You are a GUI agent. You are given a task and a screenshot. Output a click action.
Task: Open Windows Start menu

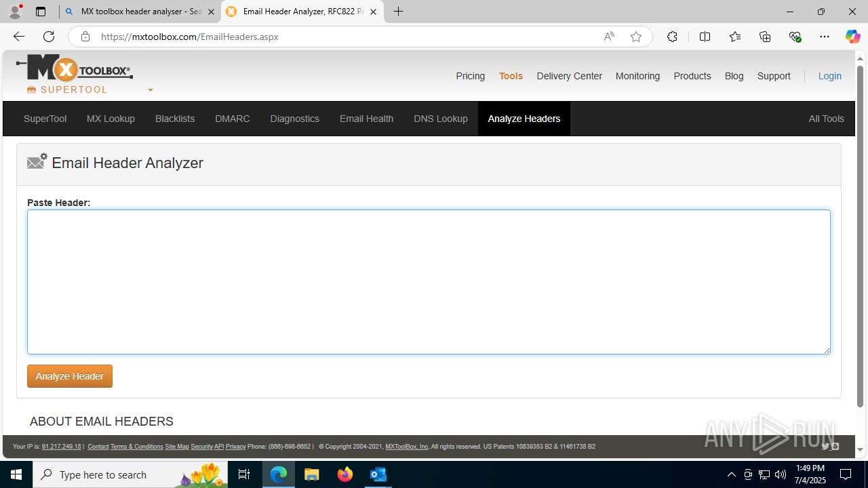(x=16, y=474)
